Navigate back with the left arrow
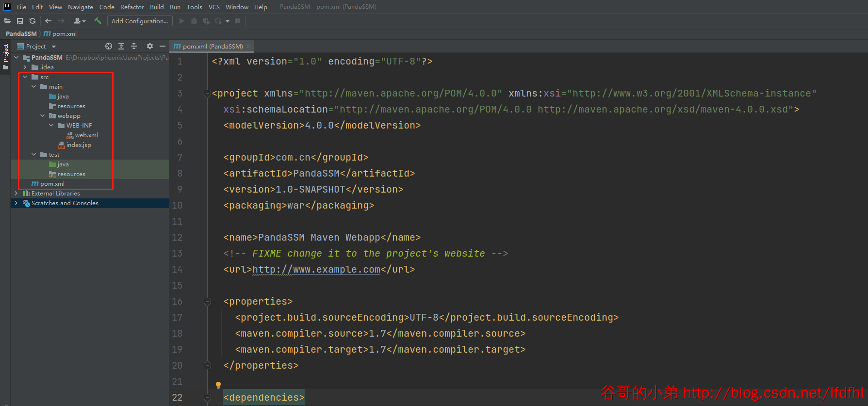The image size is (868, 406). click(48, 21)
